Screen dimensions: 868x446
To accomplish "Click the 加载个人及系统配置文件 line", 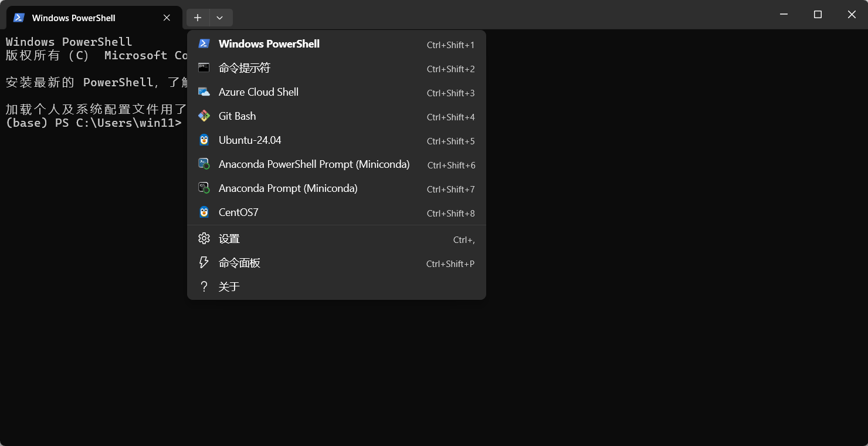I will point(96,109).
